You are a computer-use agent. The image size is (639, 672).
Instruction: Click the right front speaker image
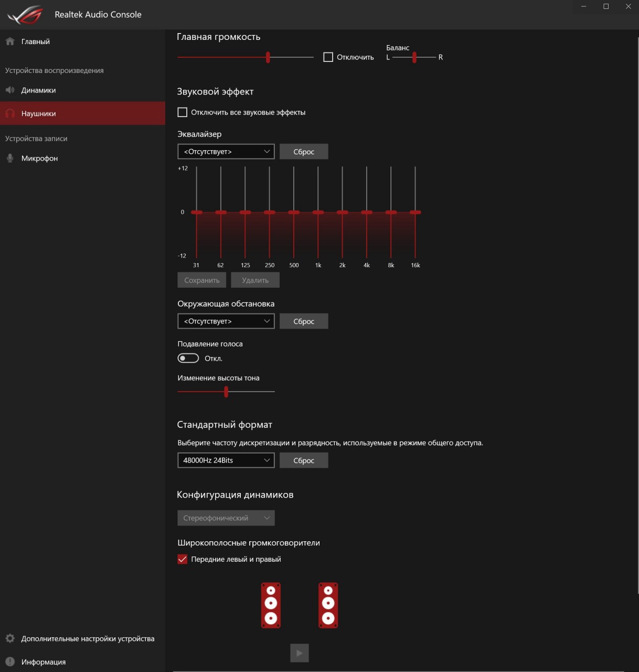tap(328, 605)
